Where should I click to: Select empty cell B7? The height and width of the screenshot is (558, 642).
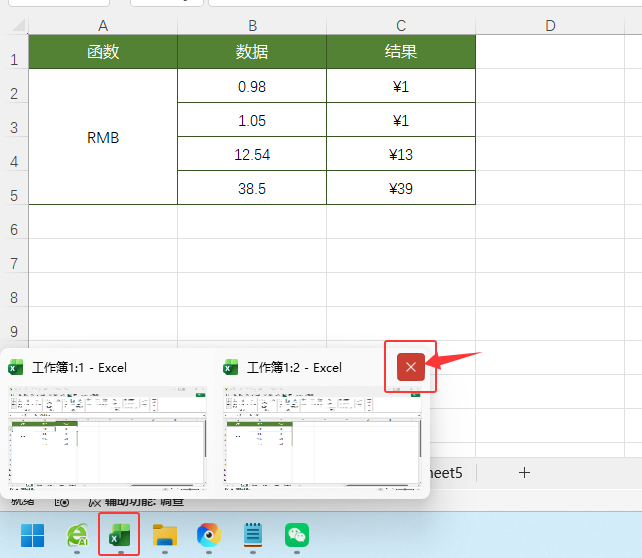pyautogui.click(x=252, y=256)
